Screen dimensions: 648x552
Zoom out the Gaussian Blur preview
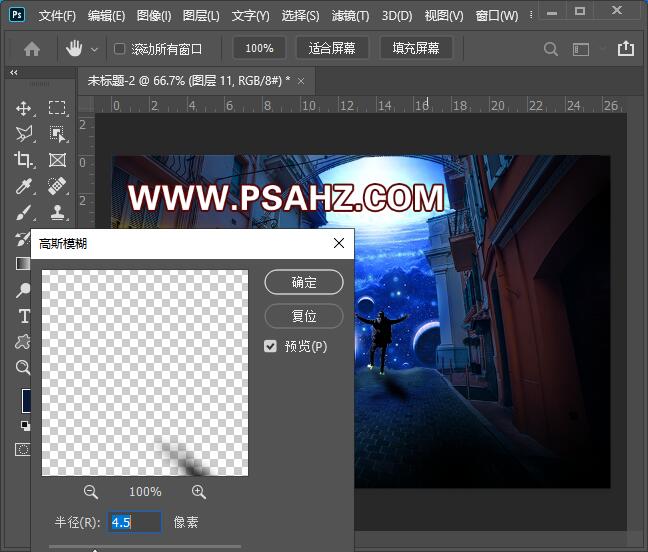[91, 492]
